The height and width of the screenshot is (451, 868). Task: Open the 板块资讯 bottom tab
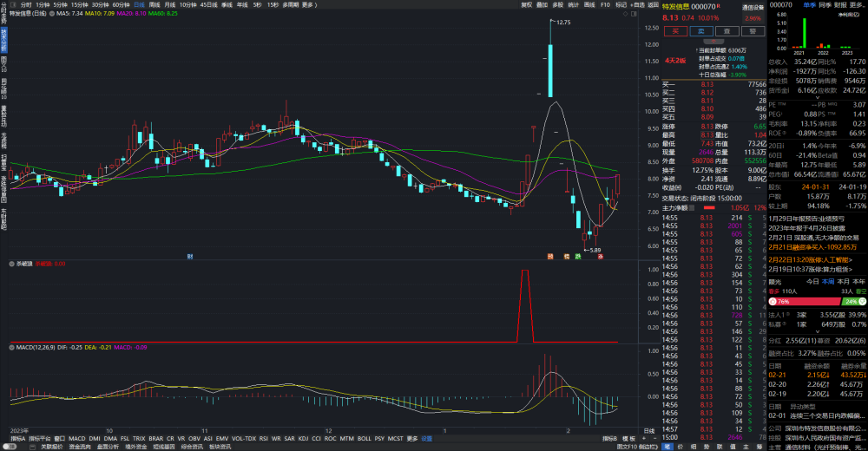[x=220, y=447]
